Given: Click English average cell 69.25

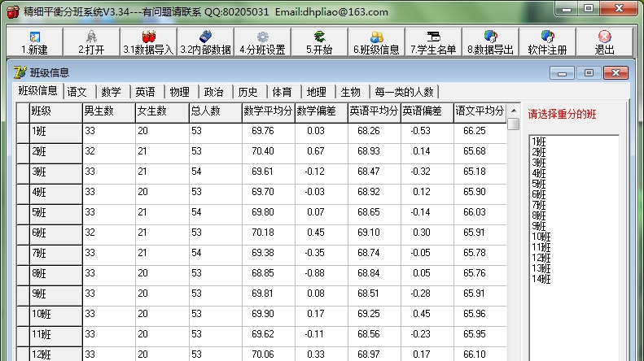Looking at the screenshot, I should [x=375, y=314].
